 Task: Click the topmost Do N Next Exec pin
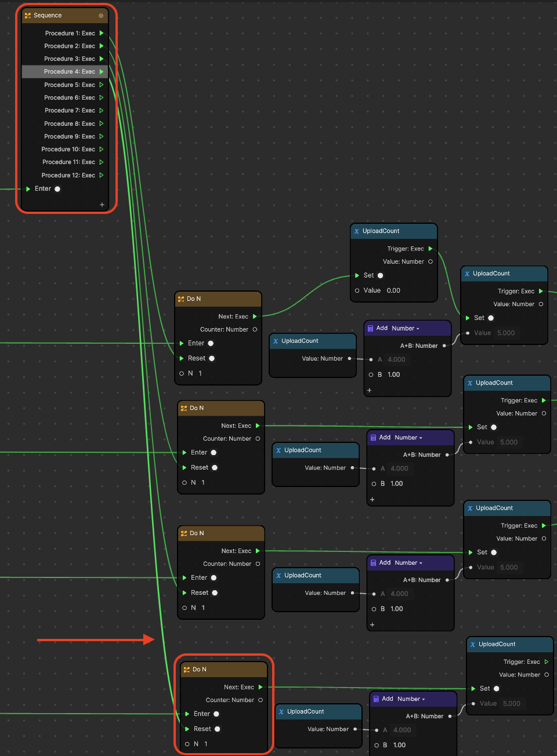pyautogui.click(x=255, y=317)
